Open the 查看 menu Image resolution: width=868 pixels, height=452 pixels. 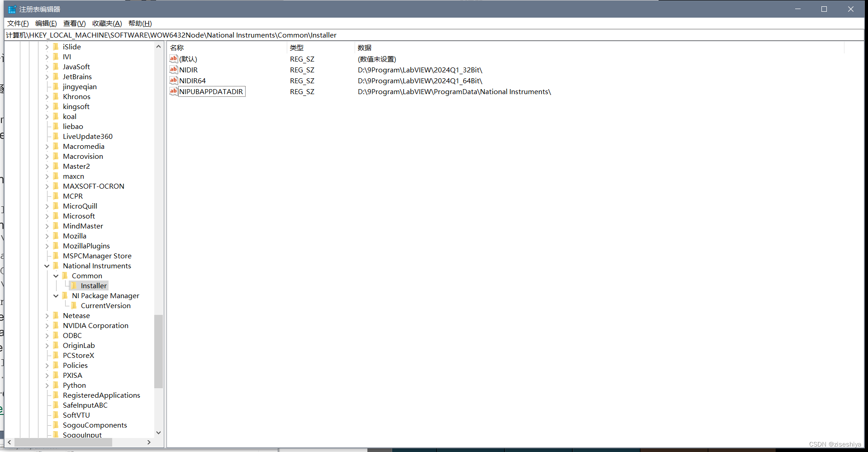tap(74, 23)
